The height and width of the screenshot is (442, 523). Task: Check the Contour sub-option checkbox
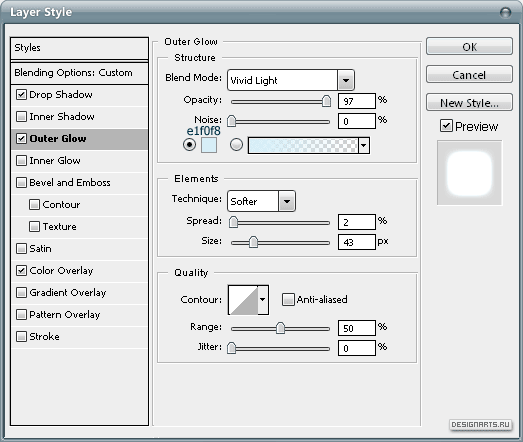tap(34, 204)
